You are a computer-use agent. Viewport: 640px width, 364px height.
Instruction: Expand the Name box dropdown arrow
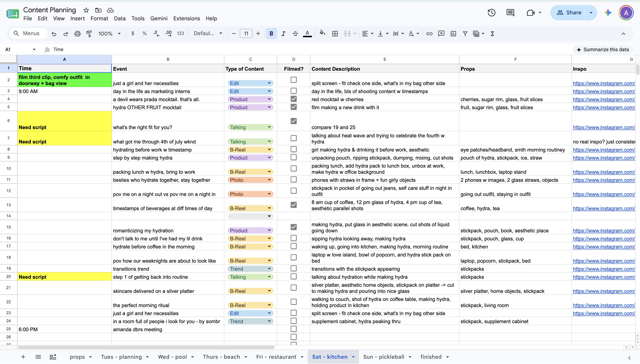pos(34,50)
